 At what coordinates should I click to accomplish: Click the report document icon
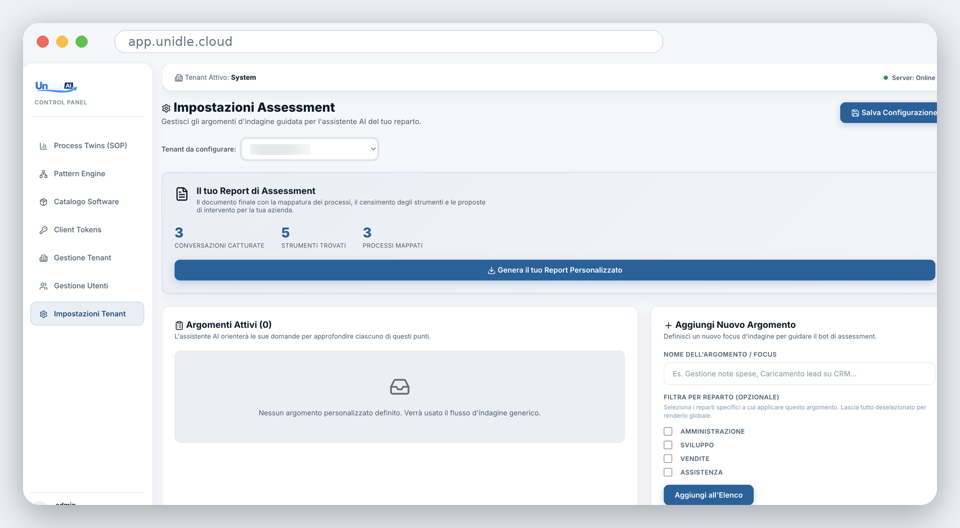pos(182,194)
